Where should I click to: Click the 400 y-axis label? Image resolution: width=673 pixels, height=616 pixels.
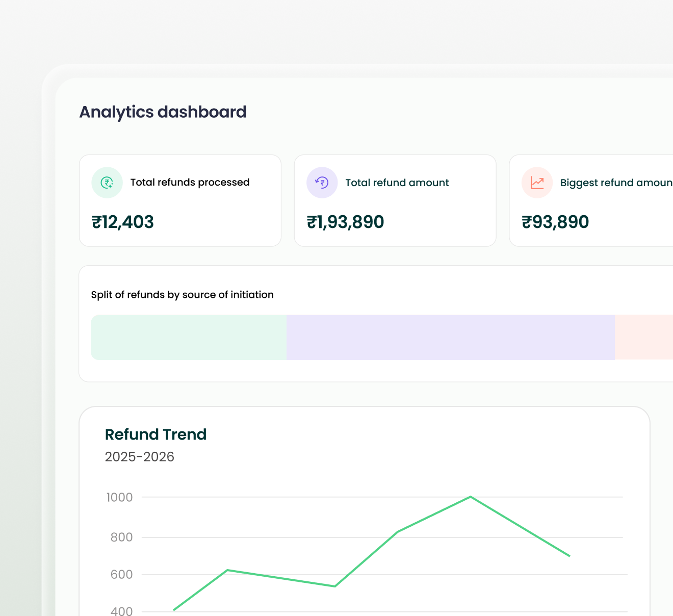[x=121, y=611]
